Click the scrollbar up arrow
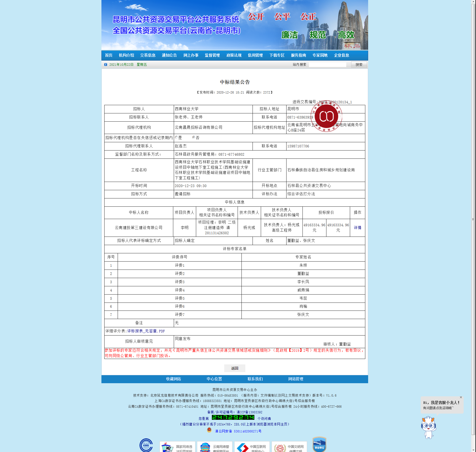Screen dimensions: 476x452 coord(473,2)
